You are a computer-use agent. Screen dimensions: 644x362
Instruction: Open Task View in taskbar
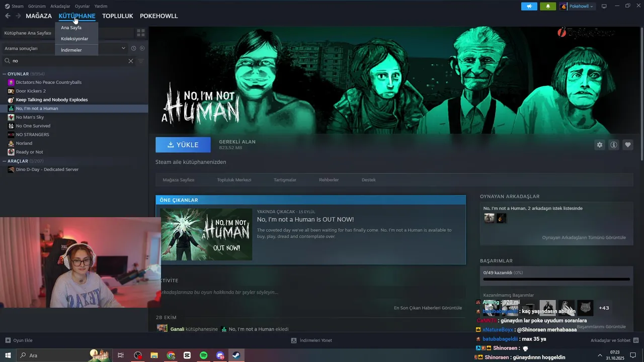[x=121, y=355]
